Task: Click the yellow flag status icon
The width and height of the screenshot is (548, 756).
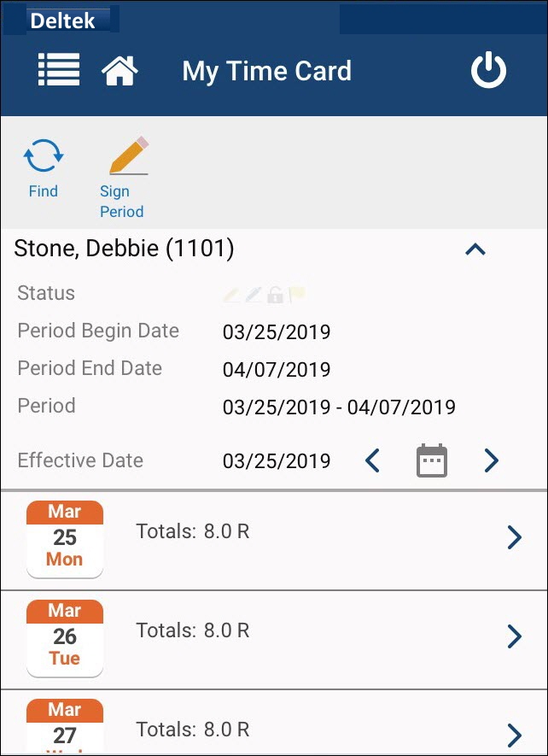Action: pos(297,295)
